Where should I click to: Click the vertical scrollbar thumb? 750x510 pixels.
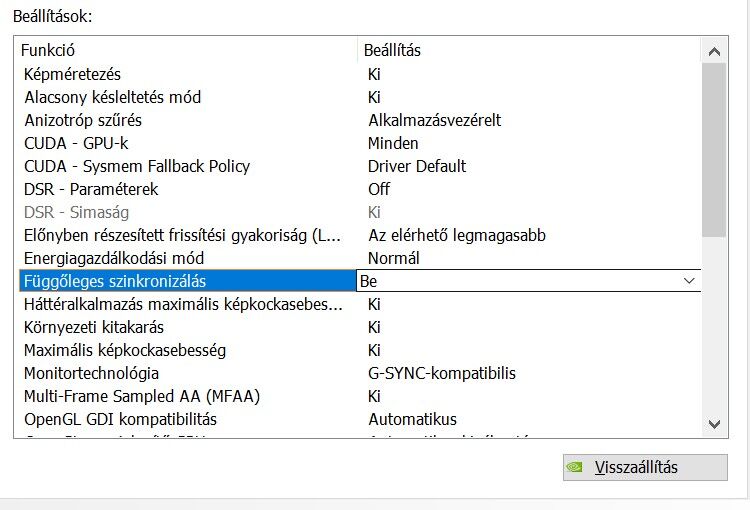(714, 150)
